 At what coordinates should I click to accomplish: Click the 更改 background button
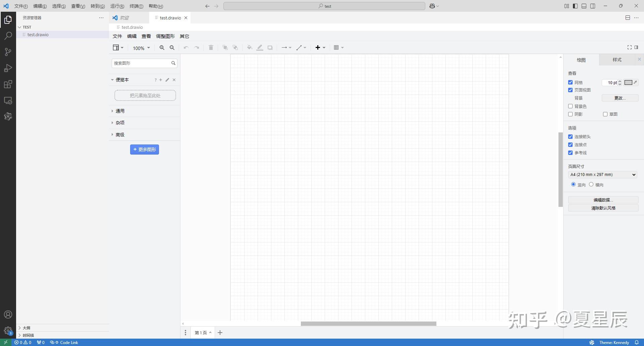[x=620, y=98]
